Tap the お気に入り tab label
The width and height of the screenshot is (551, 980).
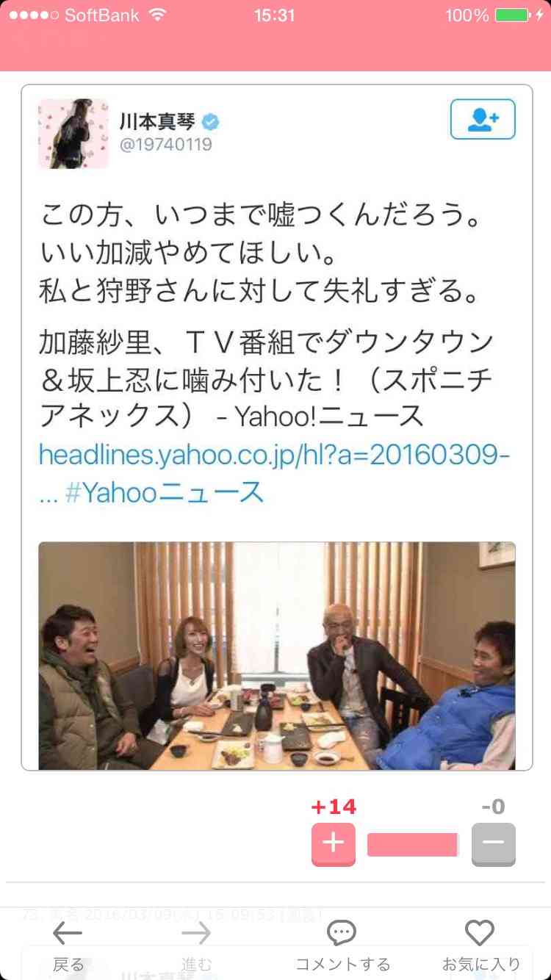[x=481, y=965]
